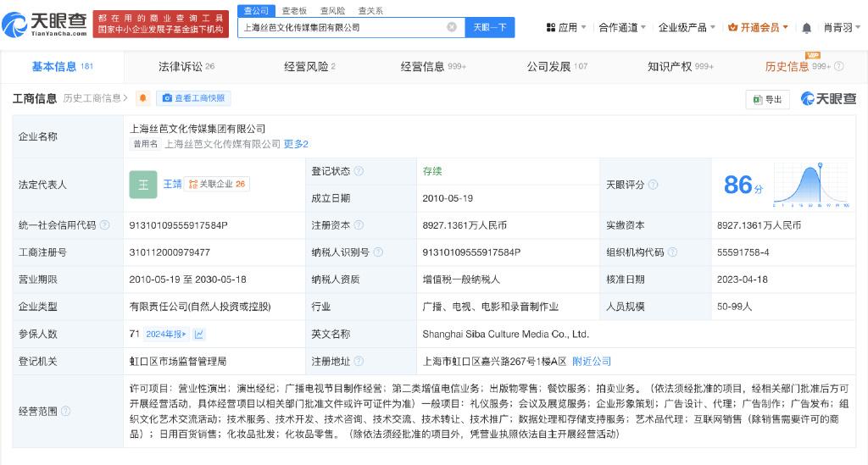Click the 86分 score value
Viewport: 868px width, 465px height.
click(743, 185)
